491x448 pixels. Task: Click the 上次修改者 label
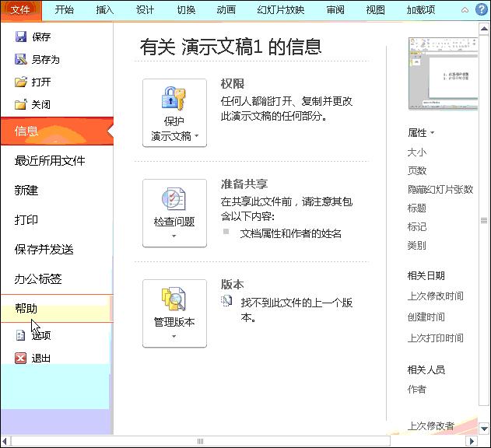click(431, 425)
